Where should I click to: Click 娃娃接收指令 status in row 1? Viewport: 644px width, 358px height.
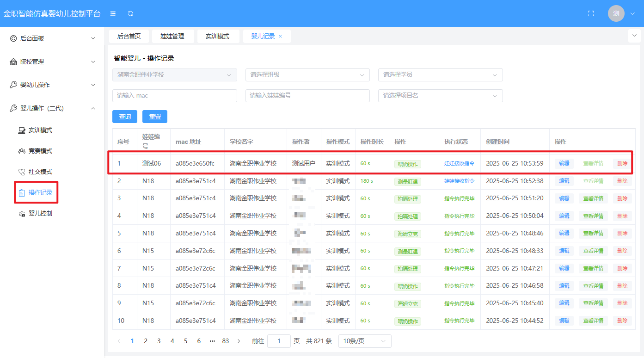click(460, 163)
